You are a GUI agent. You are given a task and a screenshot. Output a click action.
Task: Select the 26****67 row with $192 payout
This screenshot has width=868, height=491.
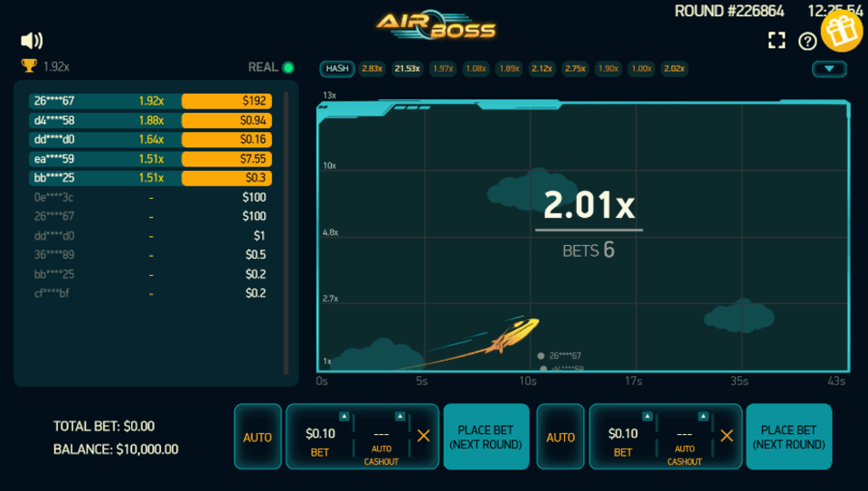[150, 100]
